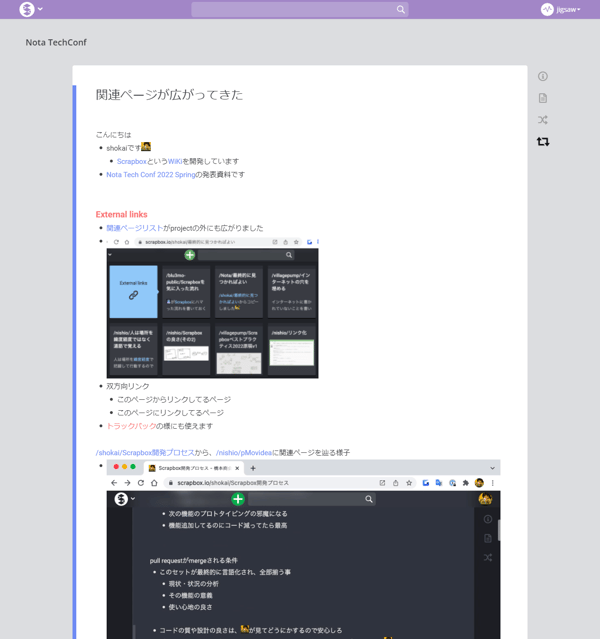The image size is (600, 639).
Task: Click back arrow in embedded browser
Action: [x=114, y=483]
